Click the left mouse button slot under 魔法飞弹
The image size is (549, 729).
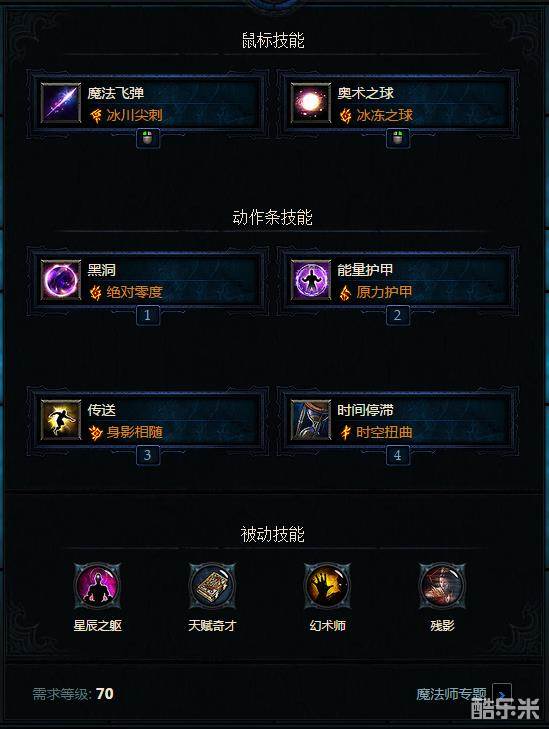[x=148, y=139]
